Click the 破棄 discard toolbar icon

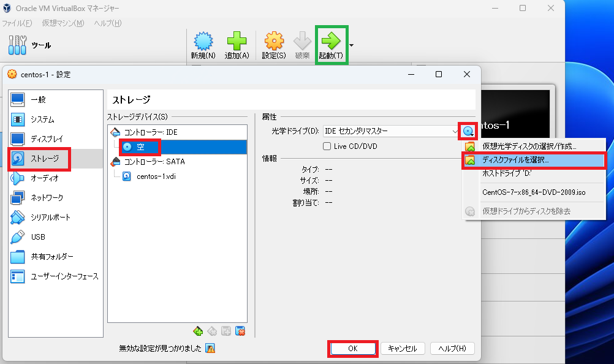[302, 45]
